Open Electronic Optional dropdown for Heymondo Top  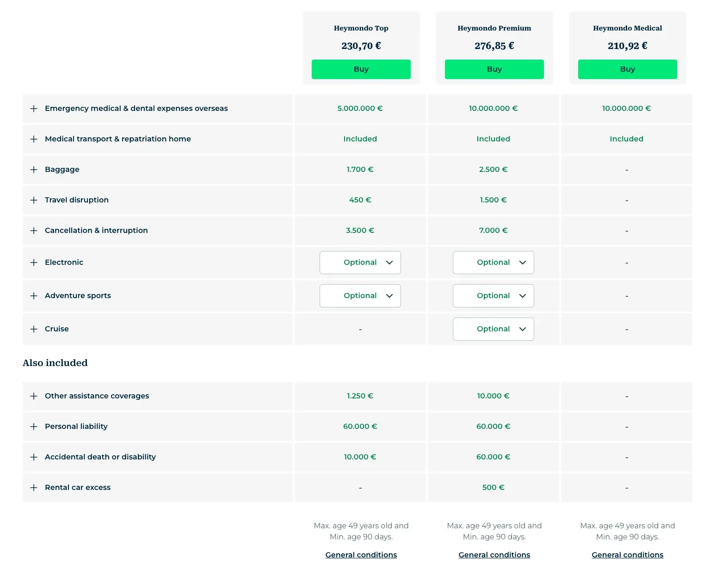coord(360,263)
